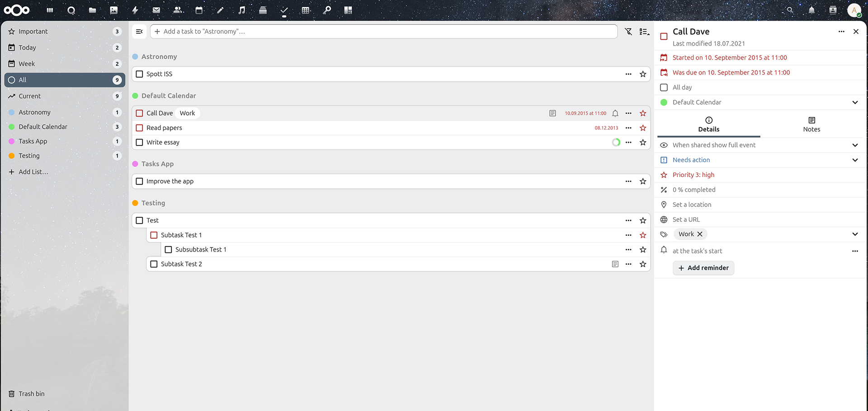The image size is (868, 411).
Task: Expand When shared show full event
Action: [855, 145]
